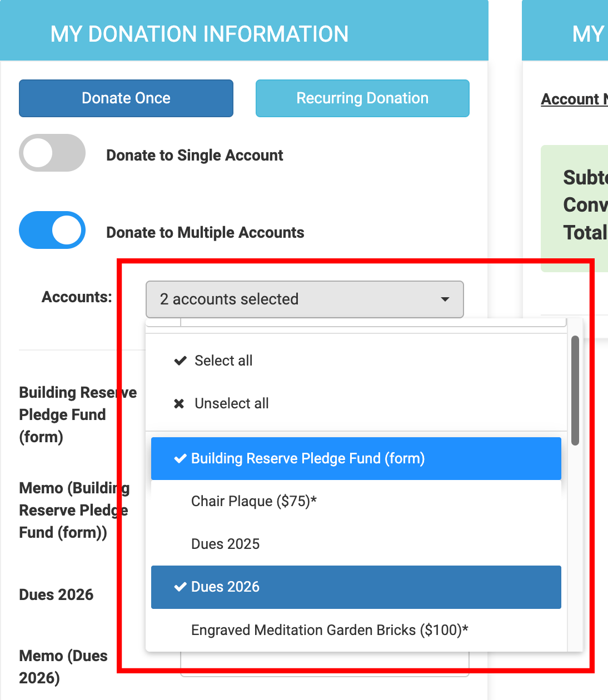Click the Donate Once button
This screenshot has height=700, width=608.
[x=126, y=98]
